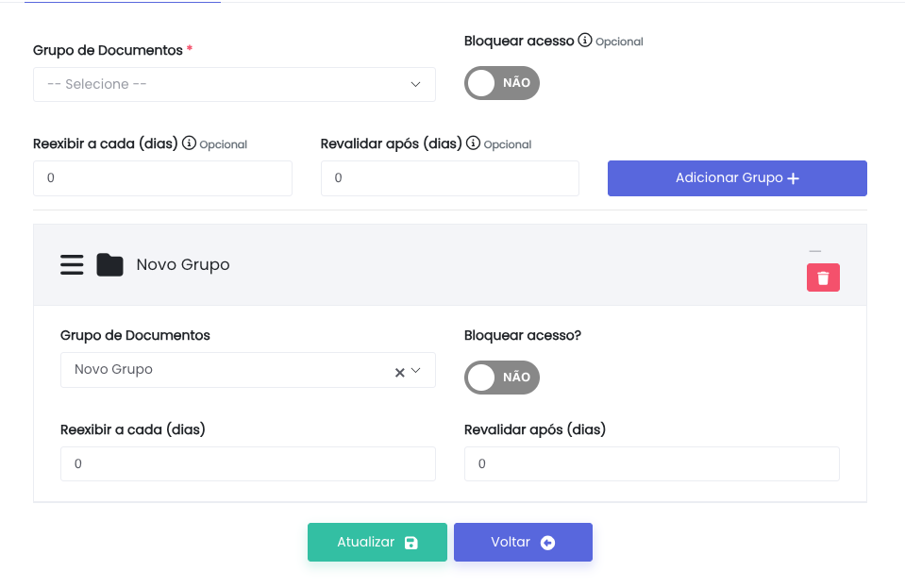Focus the top Revalidar após (dias) field
Screen dimensions: 905x588
[449, 178]
